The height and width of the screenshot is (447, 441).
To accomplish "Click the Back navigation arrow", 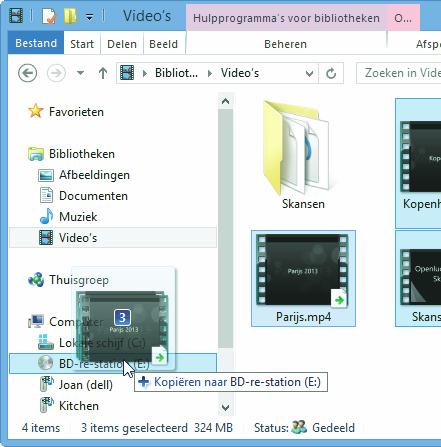I will pyautogui.click(x=27, y=73).
